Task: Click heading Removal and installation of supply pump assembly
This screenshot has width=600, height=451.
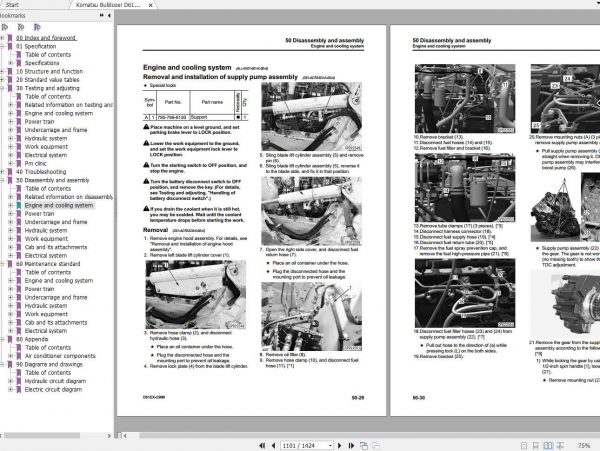Action: pyautogui.click(x=220, y=77)
